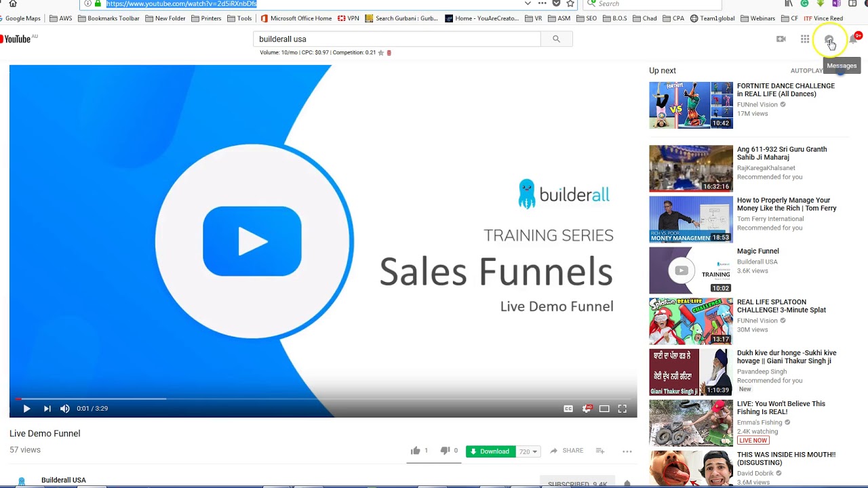Click the Tom Ferry International channel name
868x488 pixels.
(770, 219)
